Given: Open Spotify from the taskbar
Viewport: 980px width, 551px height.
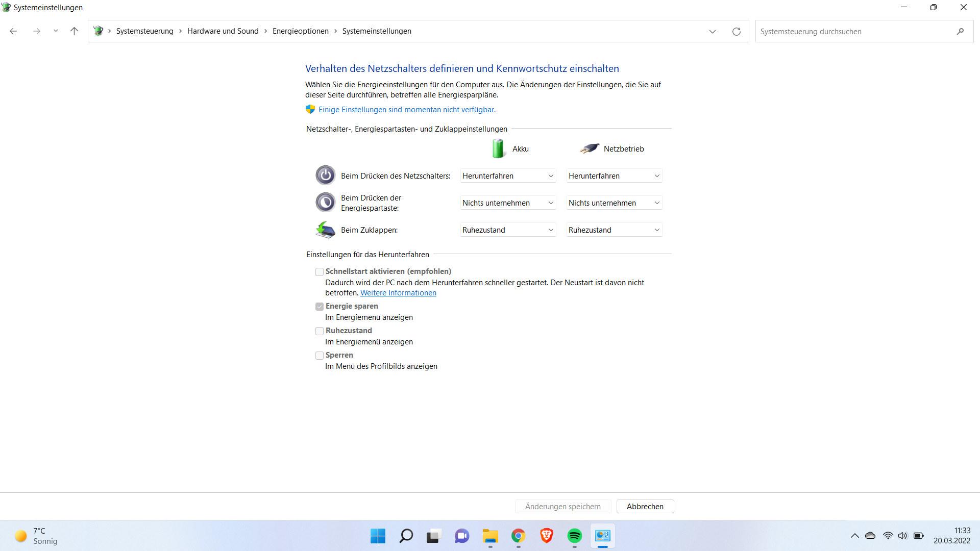Looking at the screenshot, I should point(574,536).
